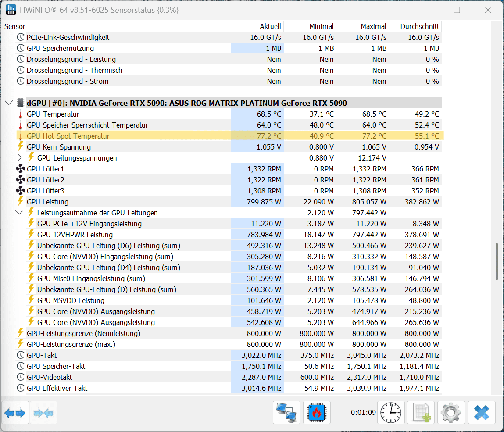Select GPU Misc0 Eingangsleistung (sum) row
This screenshot has height=432, width=504.
click(229, 278)
